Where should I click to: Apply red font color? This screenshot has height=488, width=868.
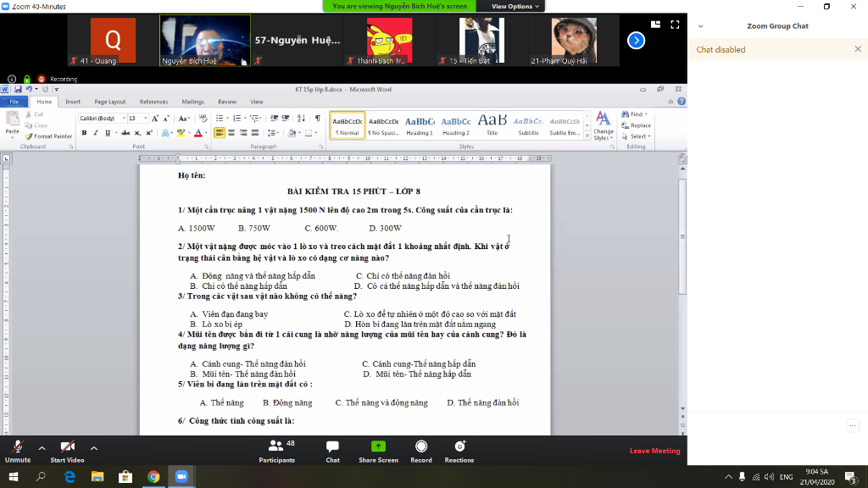198,133
